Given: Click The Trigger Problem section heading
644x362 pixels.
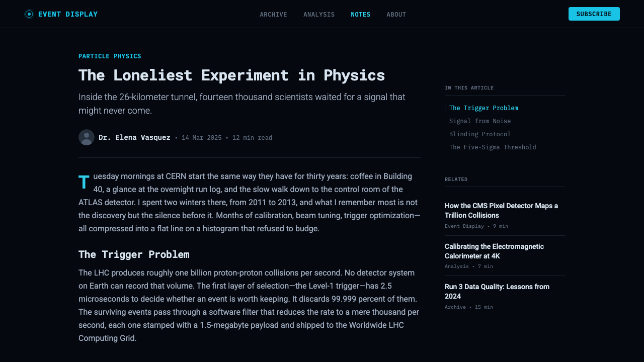Looking at the screenshot, I should pyautogui.click(x=134, y=254).
